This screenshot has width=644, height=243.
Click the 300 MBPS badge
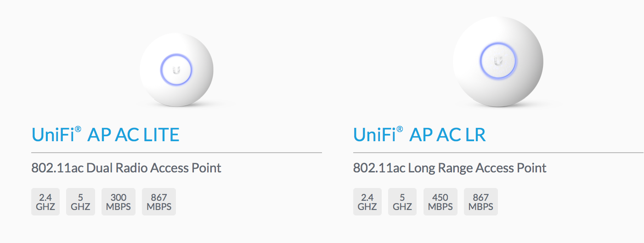pyautogui.click(x=119, y=202)
